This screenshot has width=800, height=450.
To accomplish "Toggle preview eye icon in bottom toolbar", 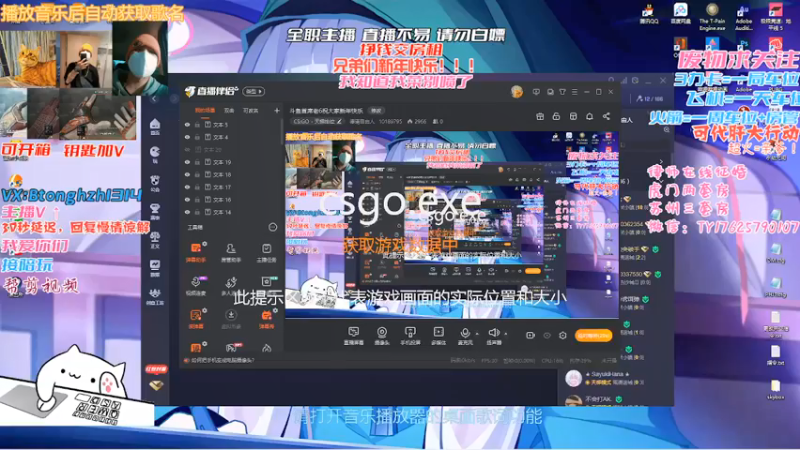I will click(546, 335).
